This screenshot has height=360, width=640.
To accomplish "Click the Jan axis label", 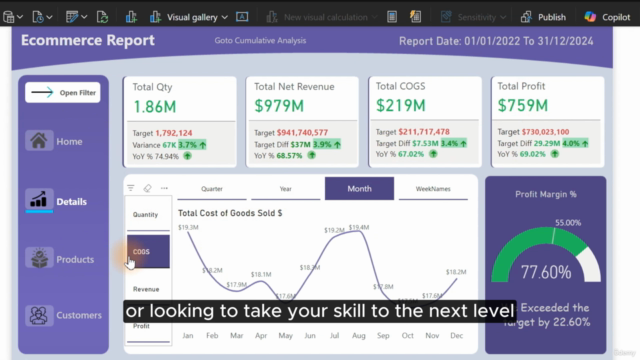I will 188,336.
